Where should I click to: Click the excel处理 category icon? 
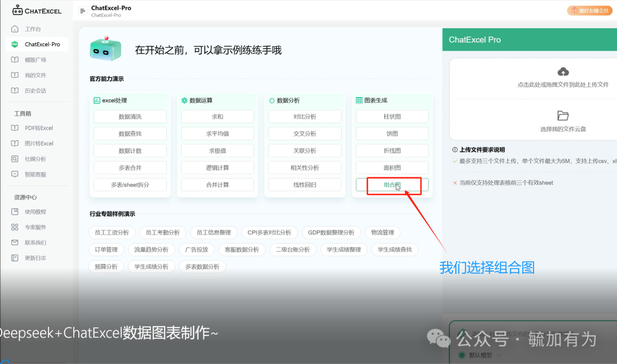(97, 100)
